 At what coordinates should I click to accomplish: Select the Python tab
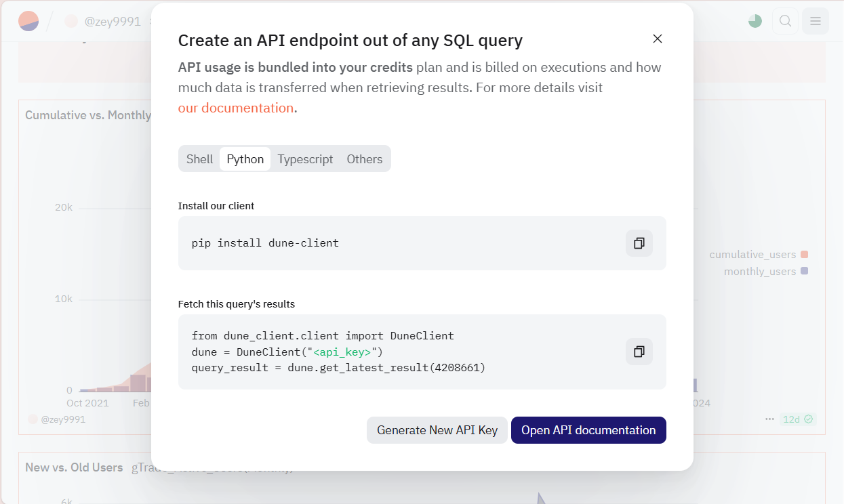[245, 159]
